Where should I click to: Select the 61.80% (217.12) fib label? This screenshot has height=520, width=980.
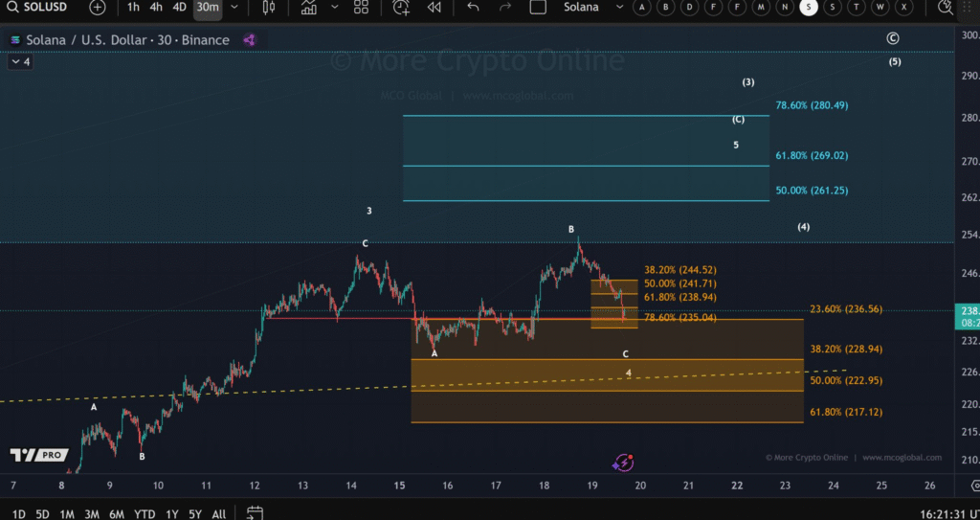click(x=846, y=412)
